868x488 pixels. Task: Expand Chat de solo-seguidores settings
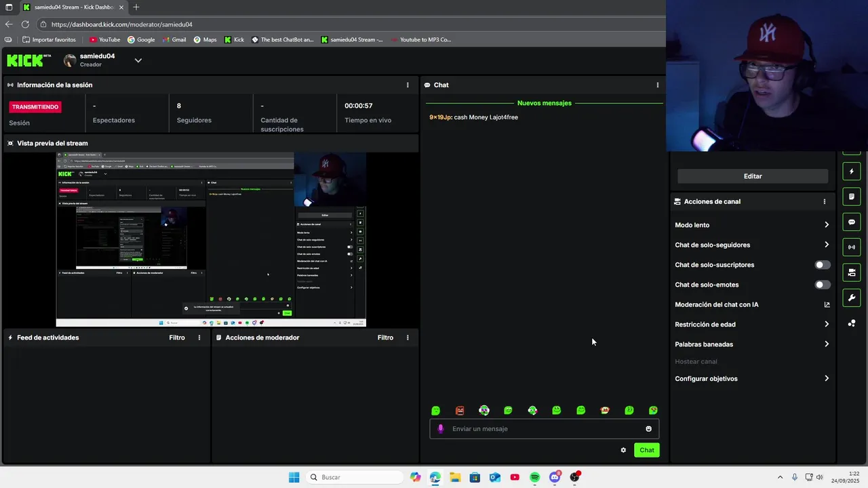pos(752,245)
